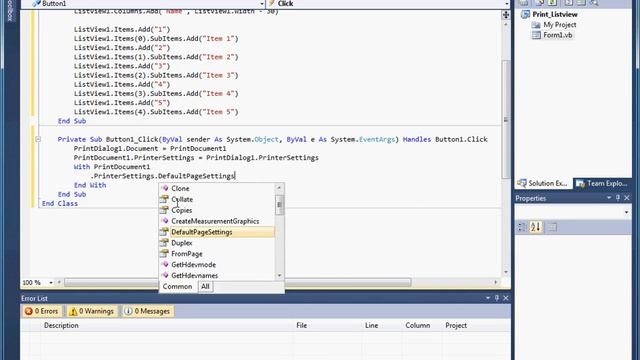
Task: Toggle the 0 Warnings filter
Action: pos(92,311)
